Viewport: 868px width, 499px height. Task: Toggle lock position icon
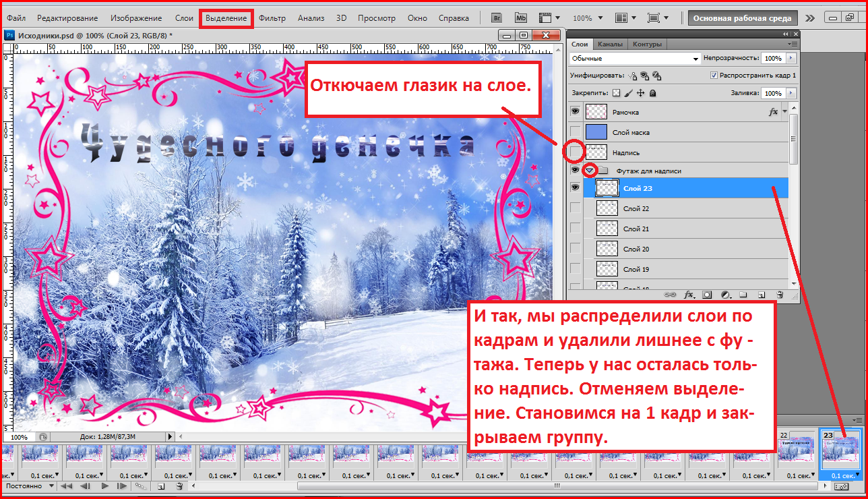640,93
